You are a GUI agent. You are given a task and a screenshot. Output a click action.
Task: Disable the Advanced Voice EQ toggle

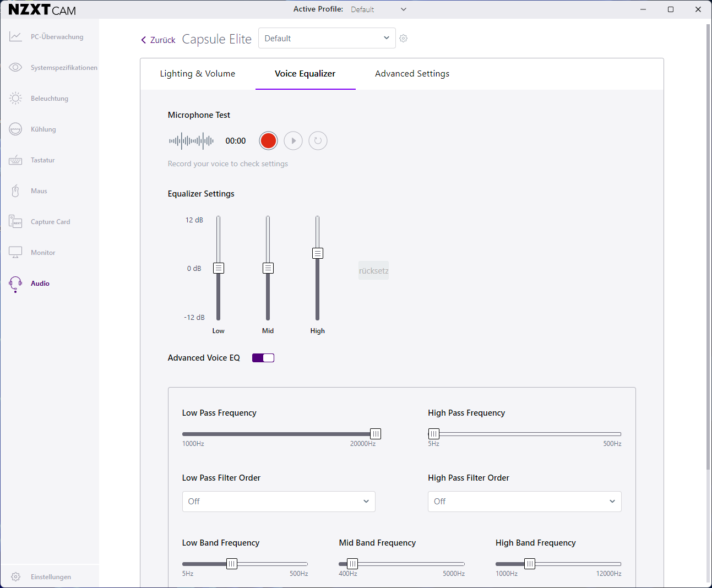coord(263,358)
